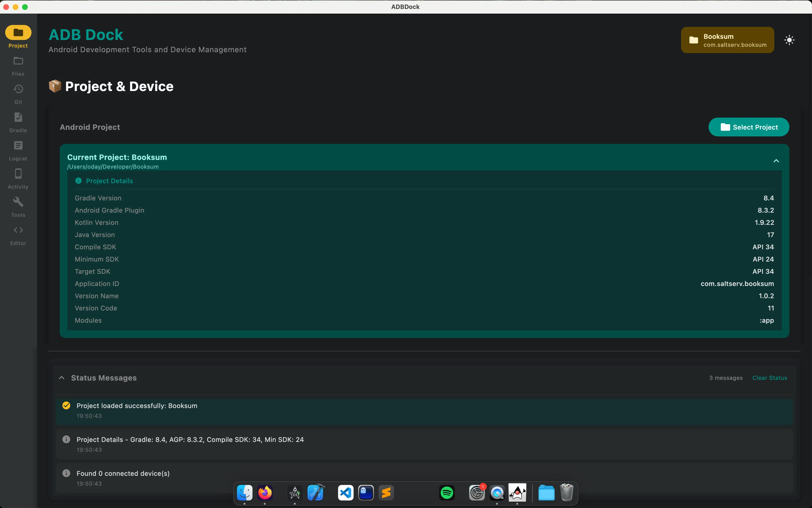Select 'Found 0 connected device(s)' message

123,473
